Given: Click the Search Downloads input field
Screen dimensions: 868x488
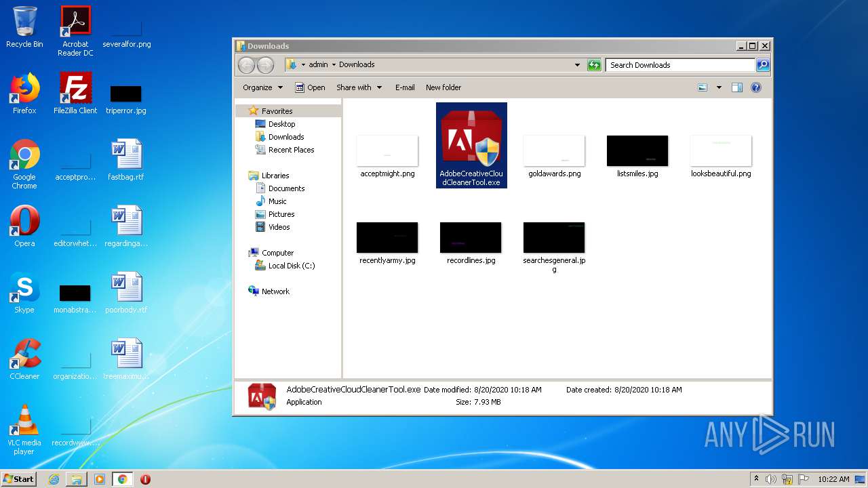Looking at the screenshot, I should click(680, 65).
